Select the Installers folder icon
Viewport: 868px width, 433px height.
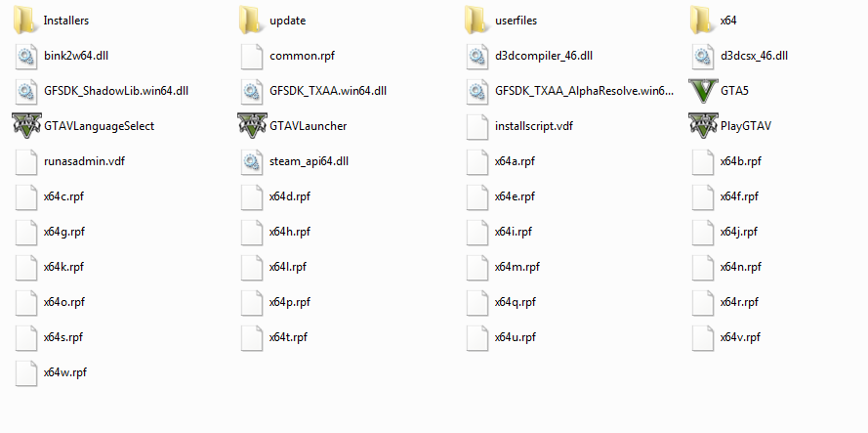pos(26,21)
